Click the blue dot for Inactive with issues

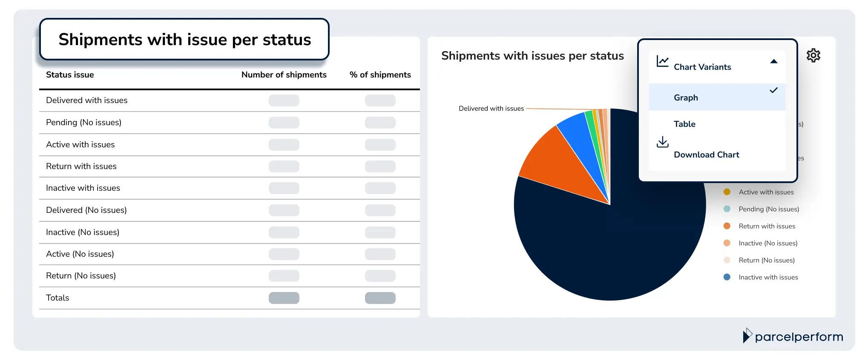tap(727, 277)
